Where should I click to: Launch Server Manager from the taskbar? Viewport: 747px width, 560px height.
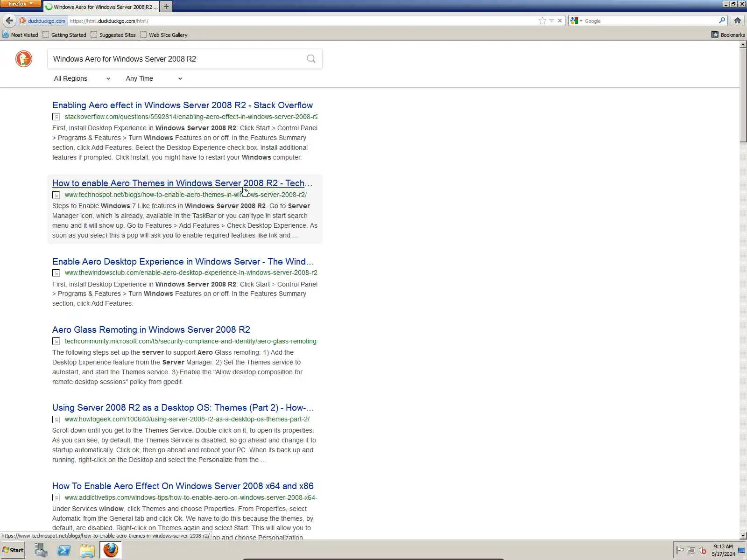click(x=41, y=550)
